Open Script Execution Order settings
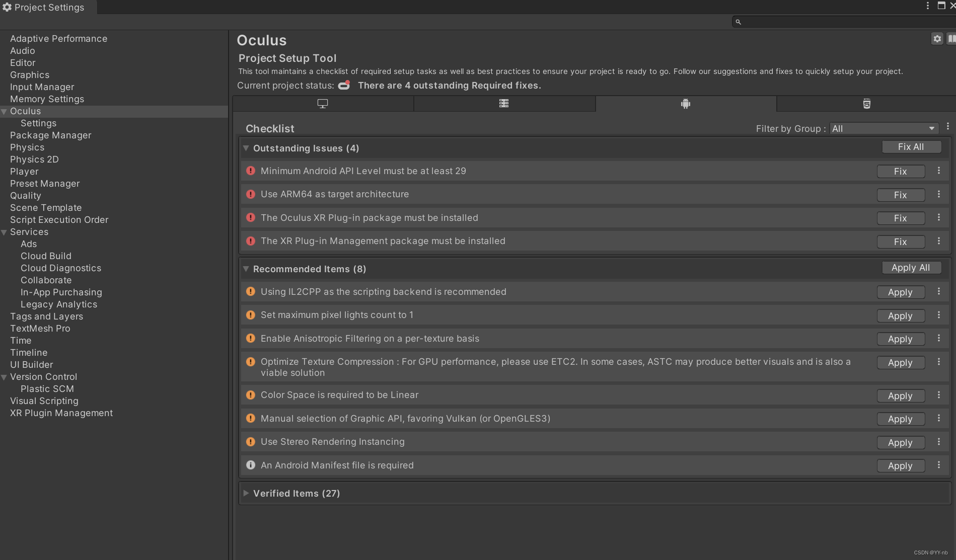Image resolution: width=956 pixels, height=560 pixels. point(59,220)
